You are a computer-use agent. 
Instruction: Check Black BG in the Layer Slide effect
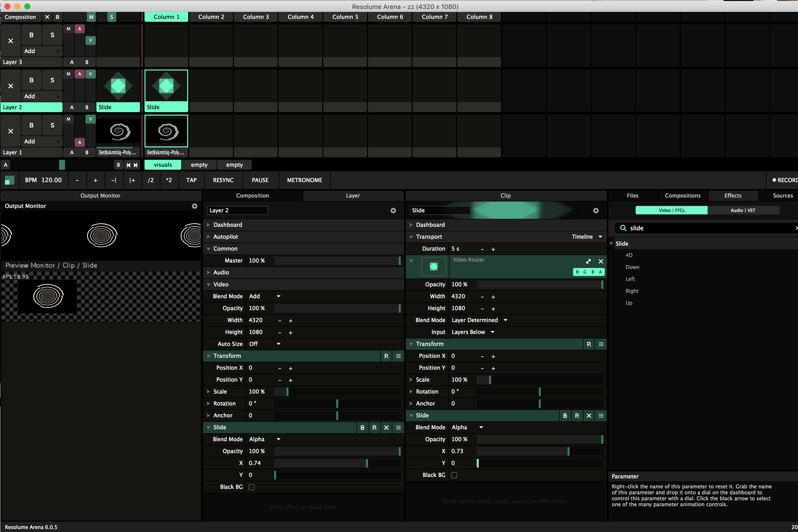pyautogui.click(x=251, y=487)
